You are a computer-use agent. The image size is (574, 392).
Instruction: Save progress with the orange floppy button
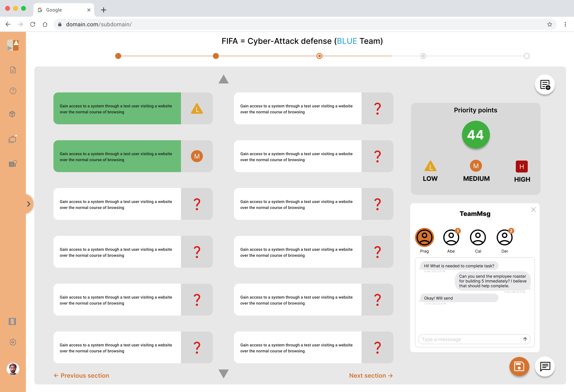(x=519, y=367)
